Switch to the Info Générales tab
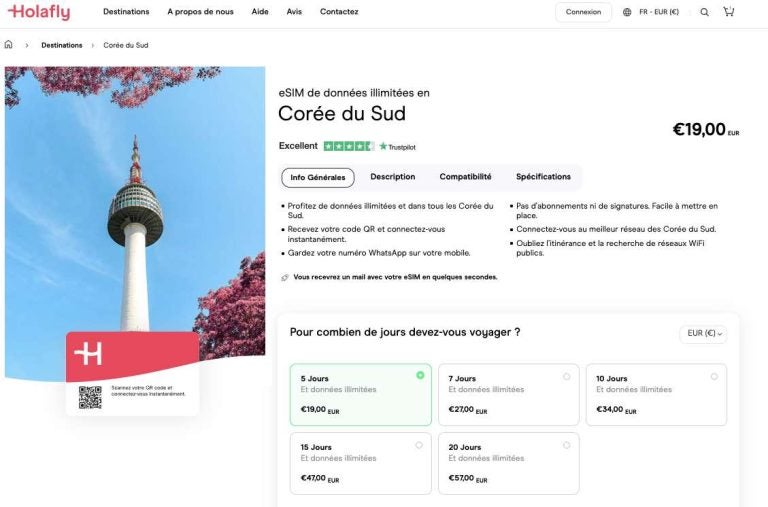768x507 pixels. pos(318,178)
